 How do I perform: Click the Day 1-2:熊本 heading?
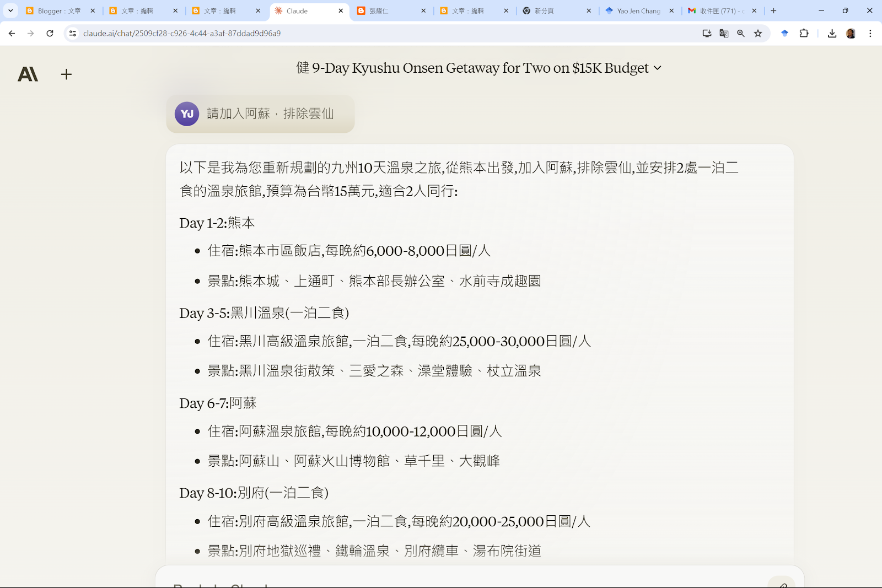(217, 223)
